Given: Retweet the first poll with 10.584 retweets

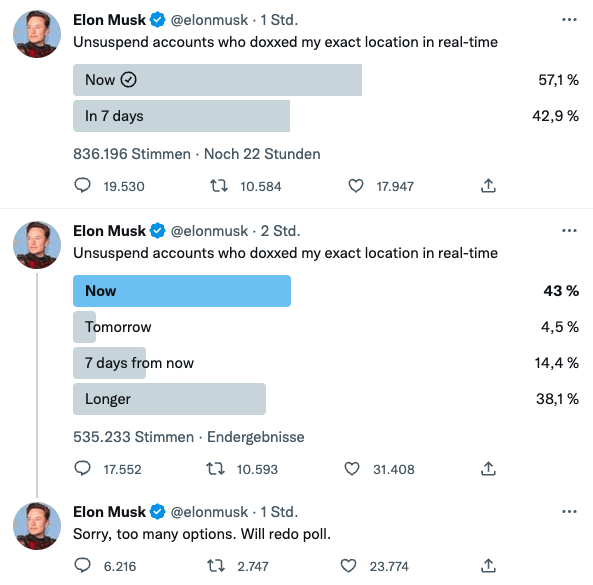Looking at the screenshot, I should (219, 186).
